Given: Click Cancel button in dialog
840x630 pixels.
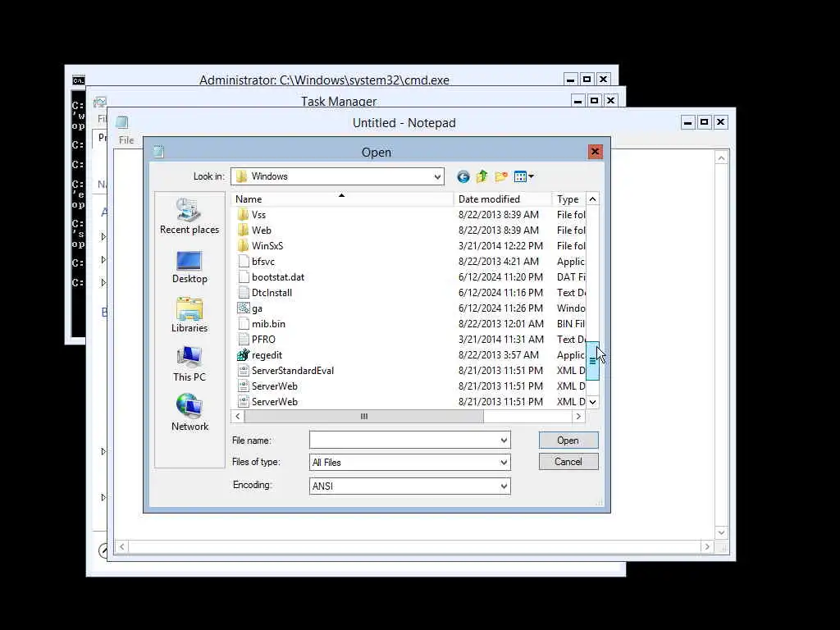Looking at the screenshot, I should pos(568,462).
